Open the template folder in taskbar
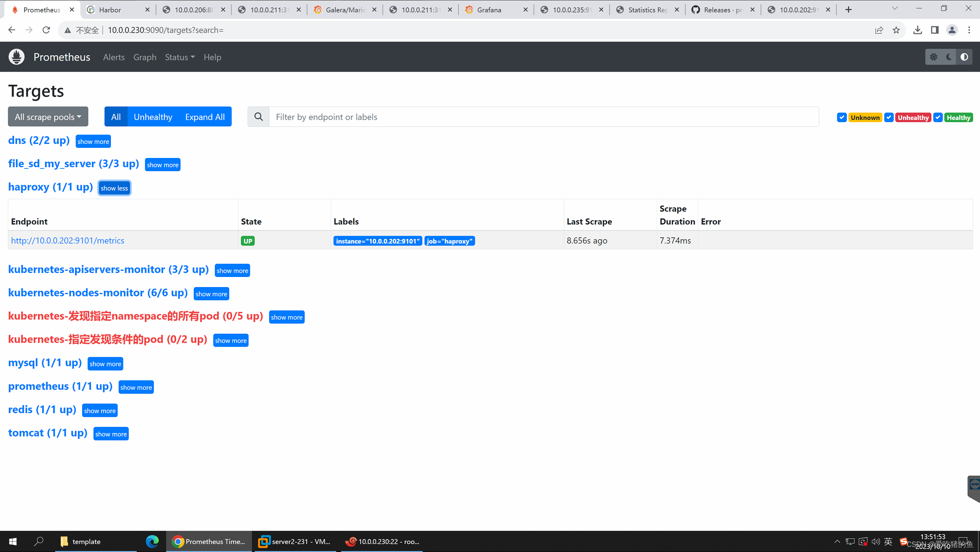Image resolution: width=980 pixels, height=552 pixels. tap(96, 541)
